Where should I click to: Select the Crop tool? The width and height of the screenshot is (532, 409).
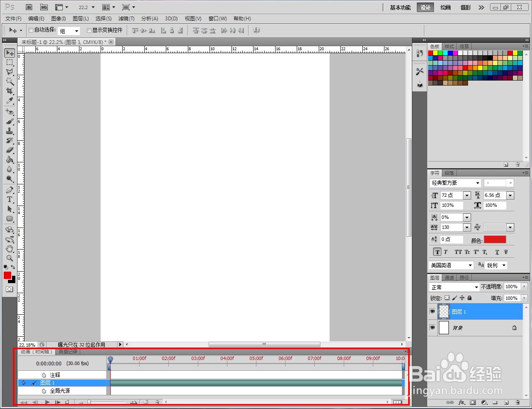coord(10,91)
